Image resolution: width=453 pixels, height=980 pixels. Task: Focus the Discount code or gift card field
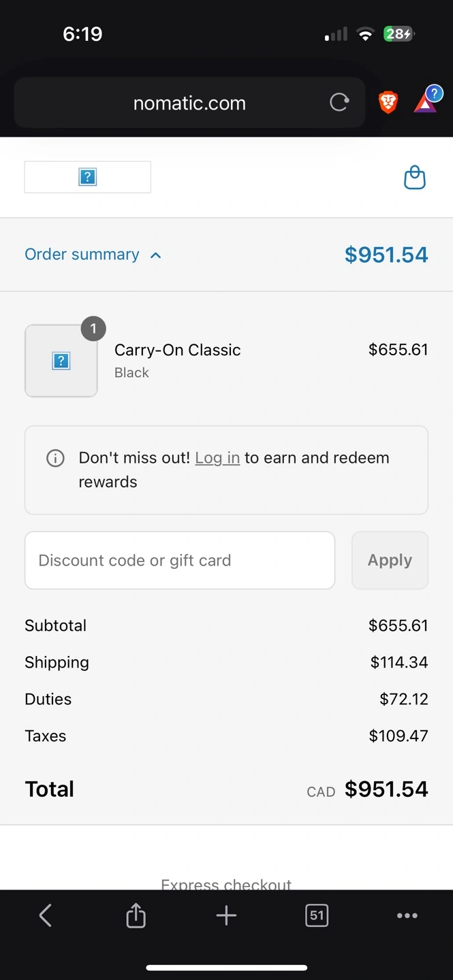pos(180,560)
